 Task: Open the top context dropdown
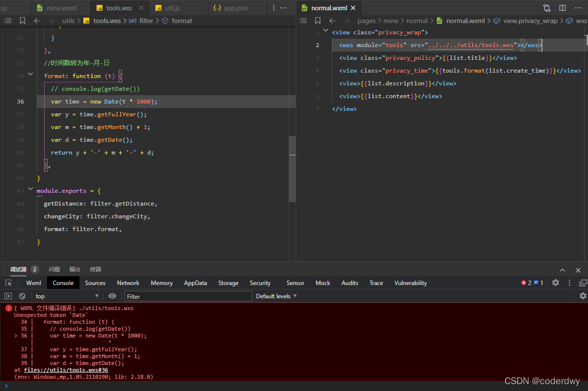(x=67, y=296)
